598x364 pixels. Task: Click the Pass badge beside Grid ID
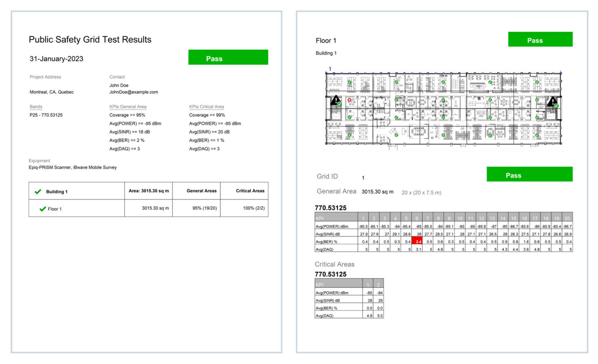529,174
